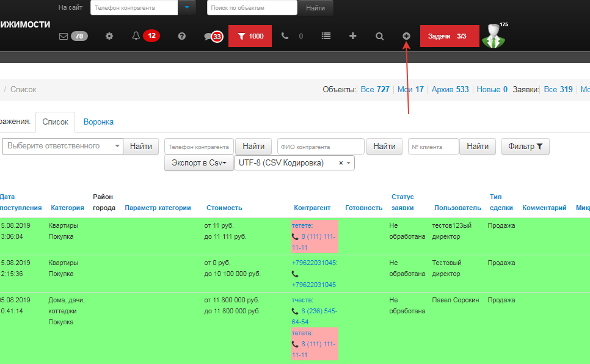Click Найти next to ФИО контрагента

(x=384, y=146)
